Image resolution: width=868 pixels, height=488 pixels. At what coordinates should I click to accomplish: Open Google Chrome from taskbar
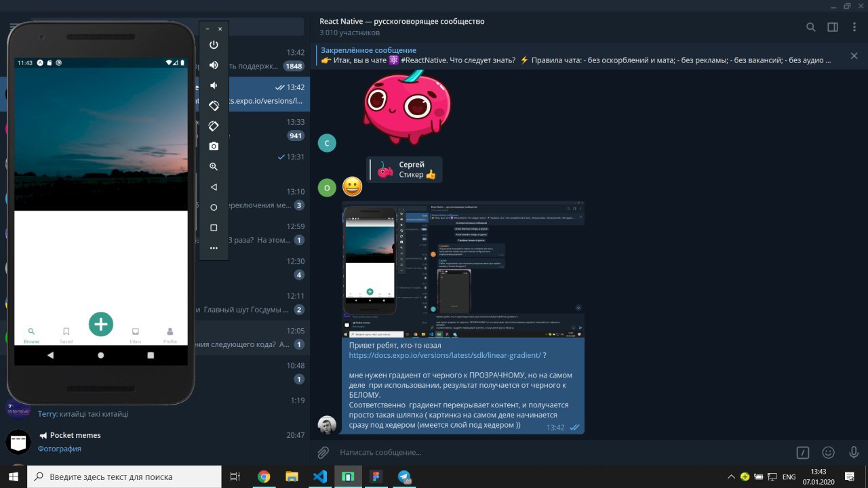tap(264, 476)
